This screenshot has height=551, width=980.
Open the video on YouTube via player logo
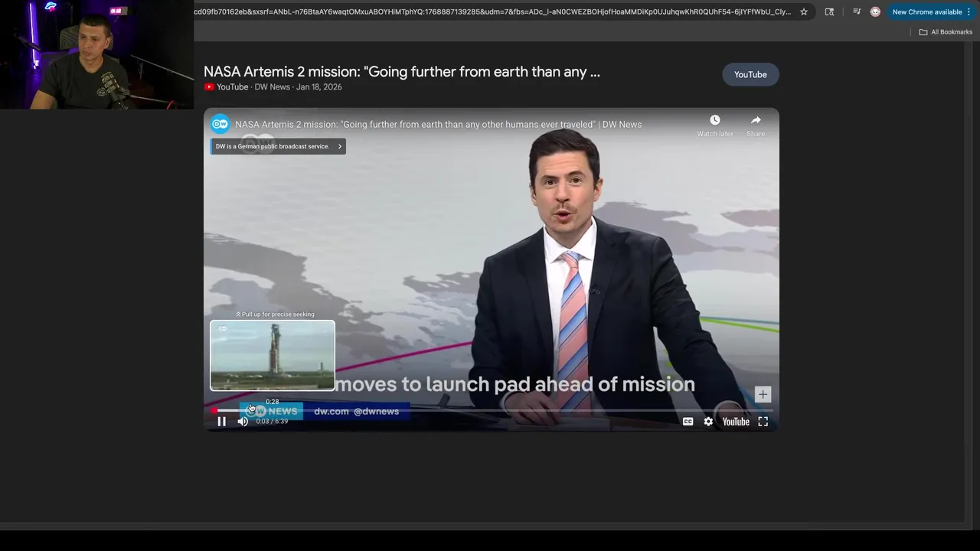coord(736,422)
